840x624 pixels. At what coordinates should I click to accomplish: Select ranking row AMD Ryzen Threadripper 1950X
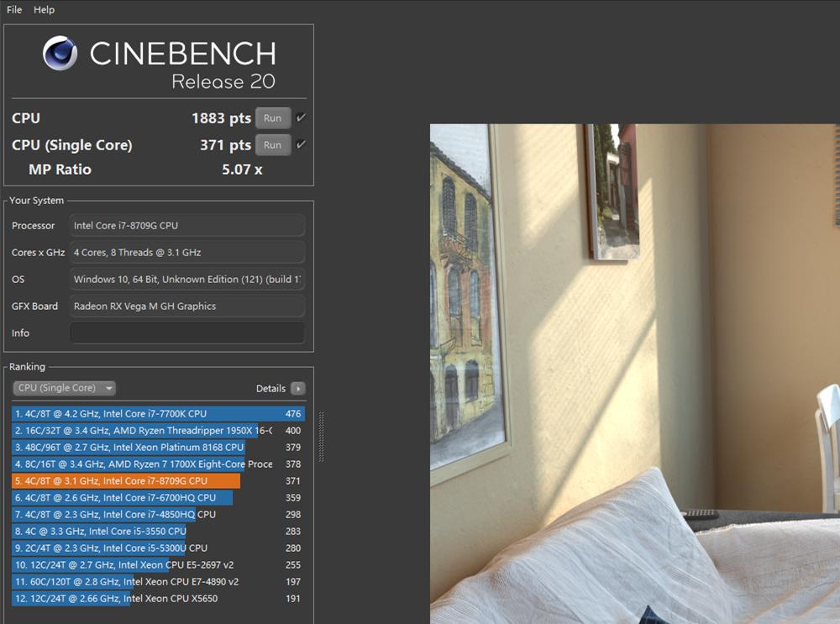pos(158,430)
